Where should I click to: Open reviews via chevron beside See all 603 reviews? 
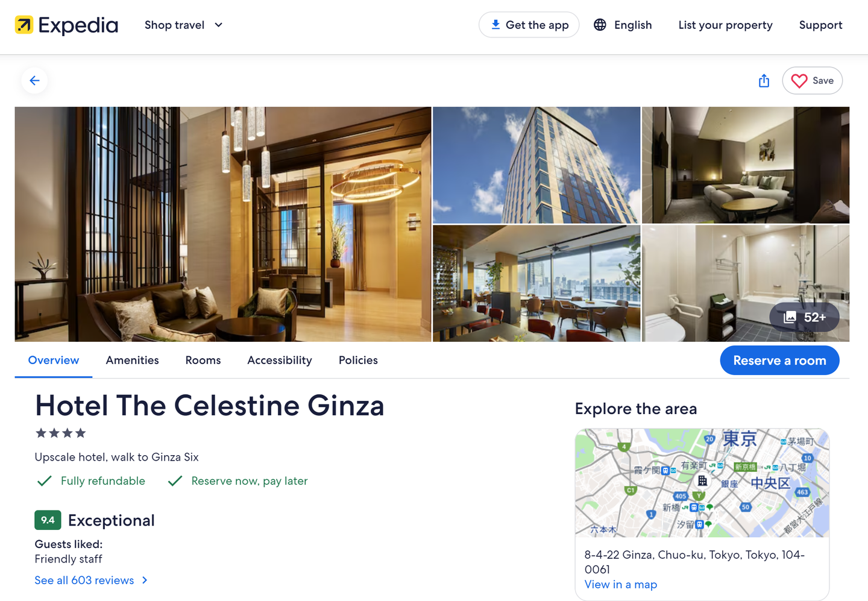point(145,580)
